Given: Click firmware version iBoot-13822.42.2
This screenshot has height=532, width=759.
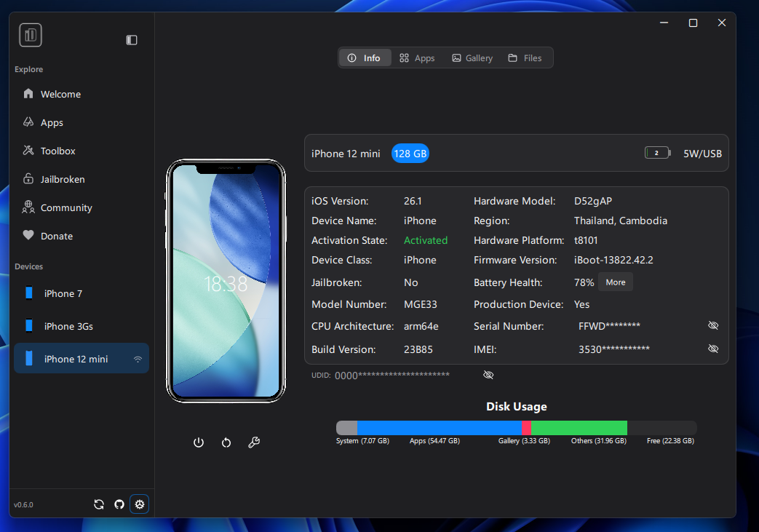Looking at the screenshot, I should click(x=613, y=260).
